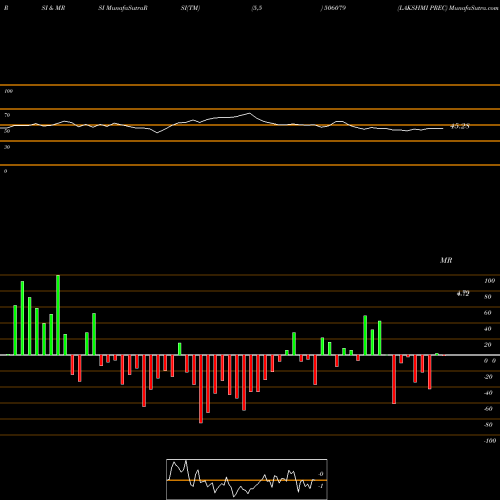500x500 pixels.
Task: Click the RSI line peak near 70
Action: coord(249,114)
